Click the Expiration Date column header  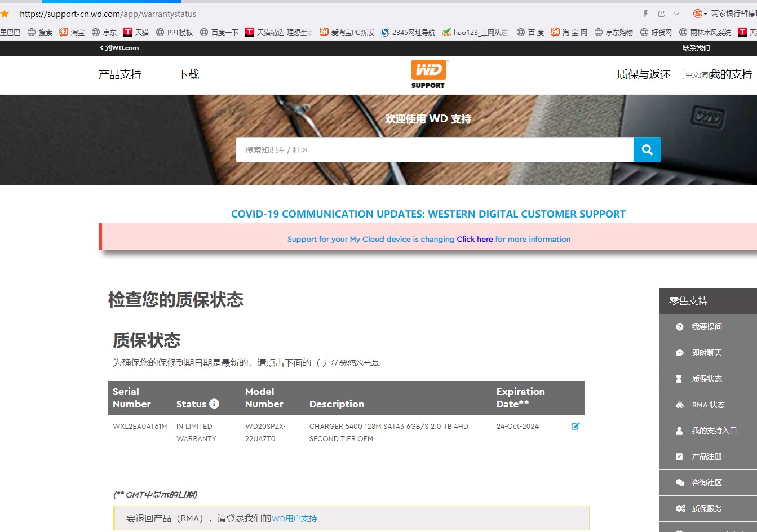[x=521, y=398]
